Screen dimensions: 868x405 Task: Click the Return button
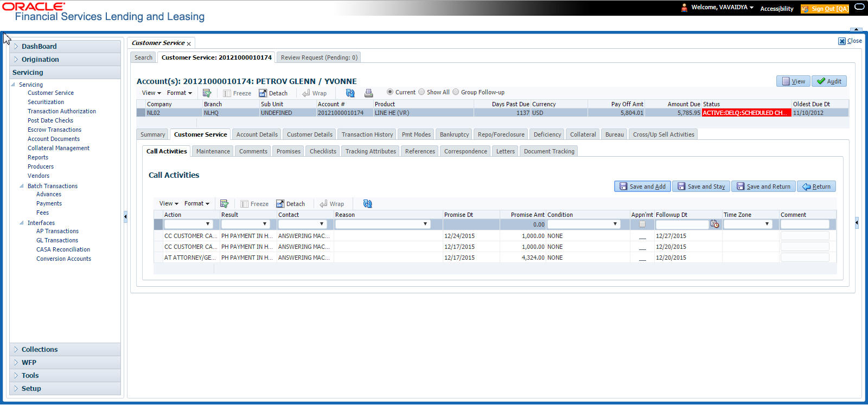tap(816, 187)
